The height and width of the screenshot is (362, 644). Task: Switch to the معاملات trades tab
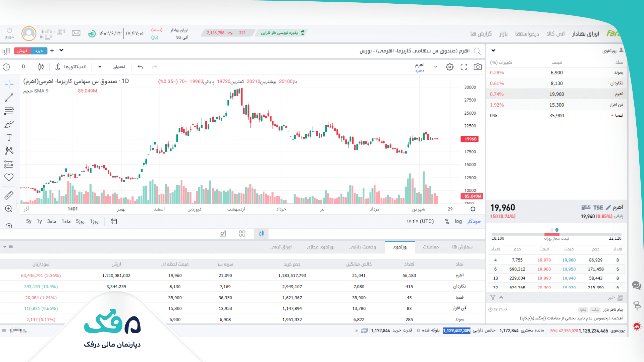point(431,247)
